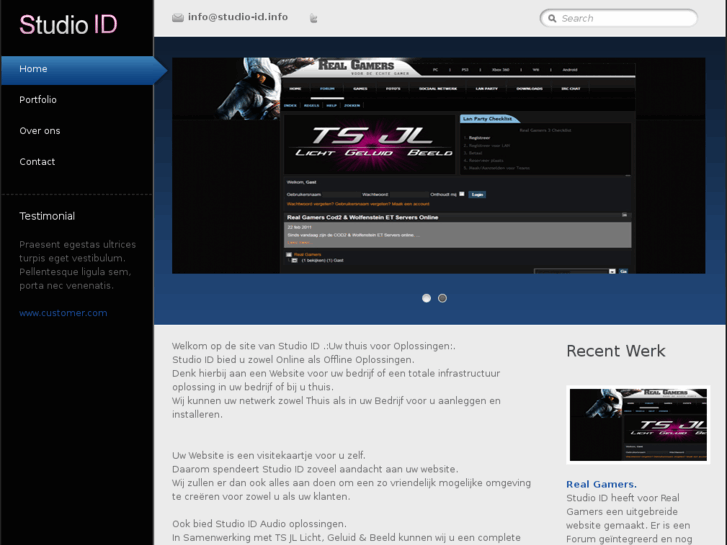Select the first slider dot

(426, 298)
